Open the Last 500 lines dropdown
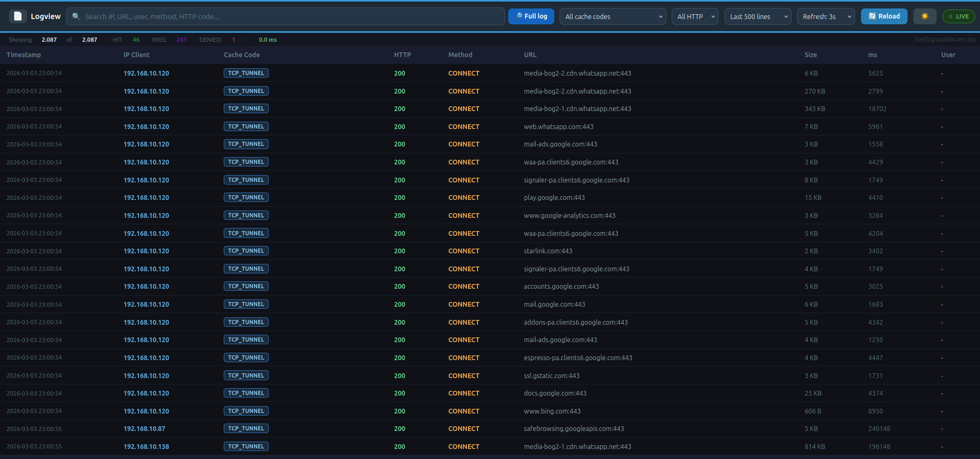The height and width of the screenshot is (459, 980). (758, 16)
